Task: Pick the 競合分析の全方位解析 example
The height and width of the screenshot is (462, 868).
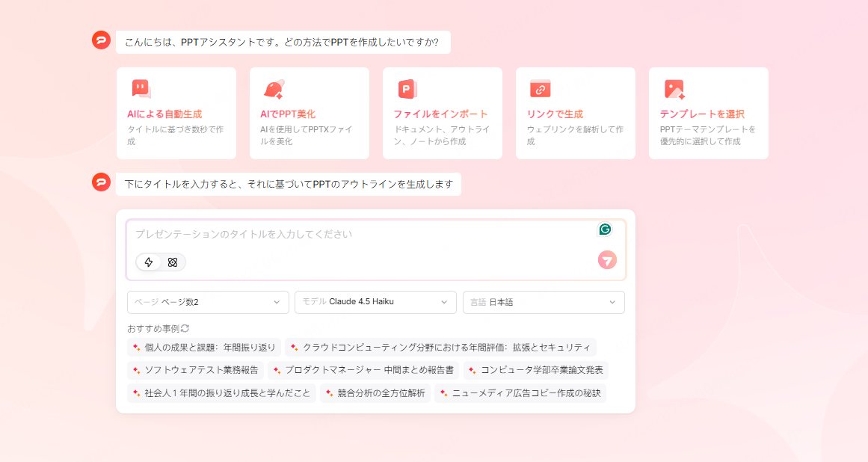Action: coord(375,393)
